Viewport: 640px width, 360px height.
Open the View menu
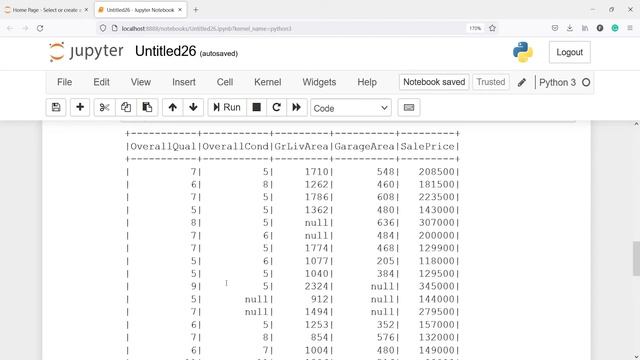tap(141, 82)
